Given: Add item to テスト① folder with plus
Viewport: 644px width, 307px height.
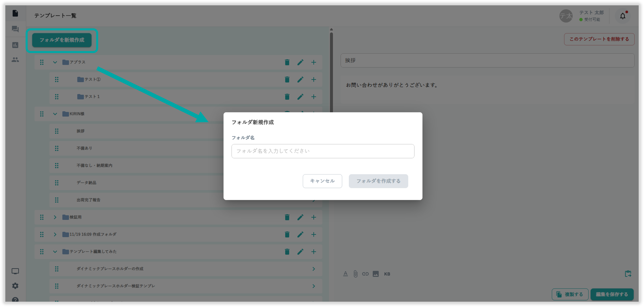Looking at the screenshot, I should point(314,79).
